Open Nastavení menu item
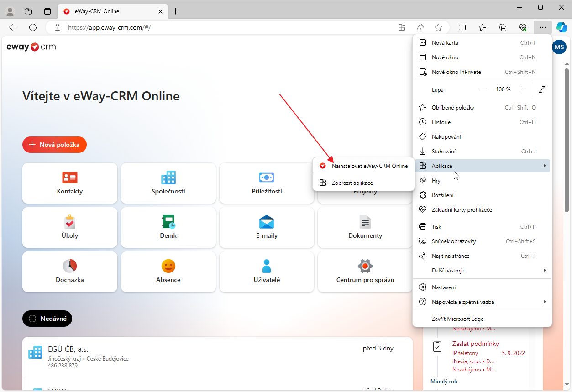572x392 pixels. coord(482,287)
